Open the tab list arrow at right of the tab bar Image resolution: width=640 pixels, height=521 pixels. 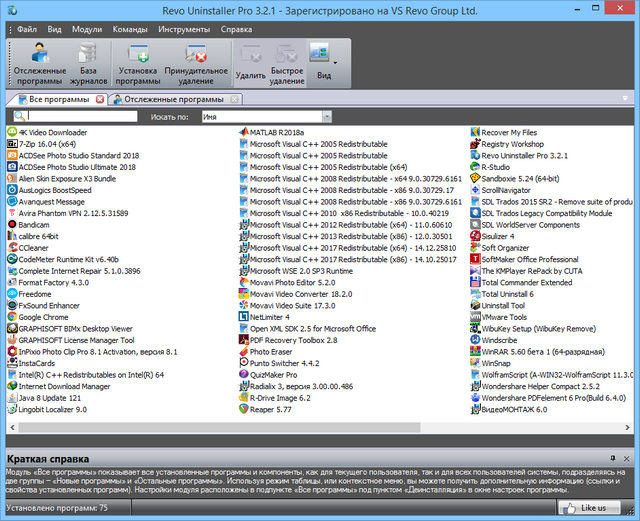pos(625,98)
